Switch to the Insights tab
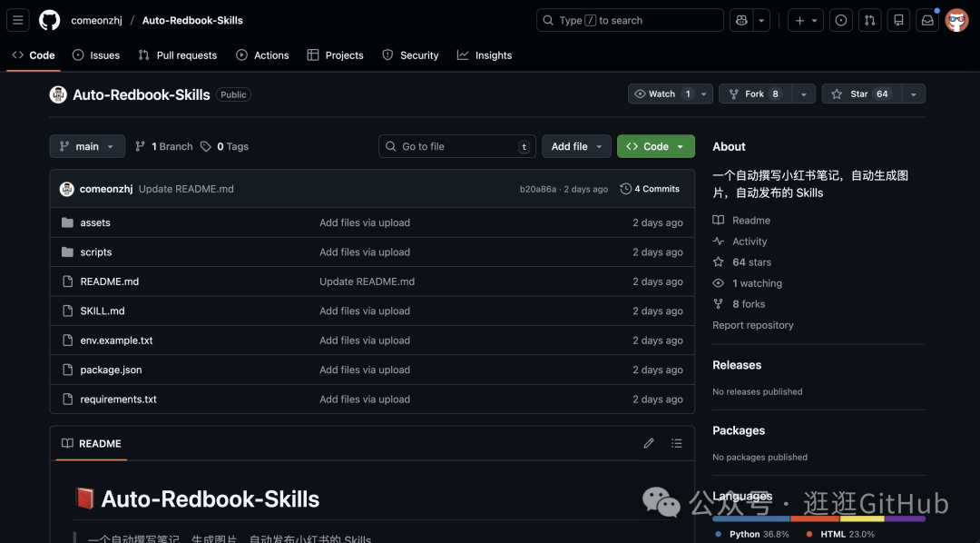This screenshot has height=543, width=980. 485,55
